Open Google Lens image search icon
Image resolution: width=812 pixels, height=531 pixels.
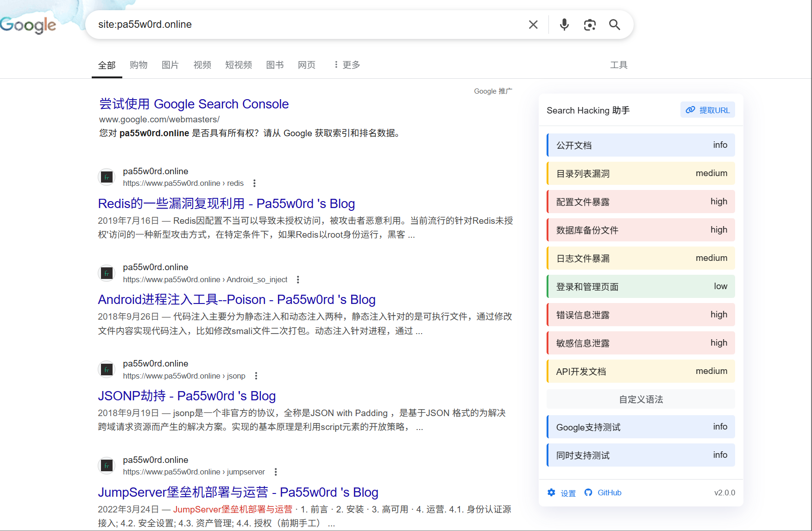590,25
